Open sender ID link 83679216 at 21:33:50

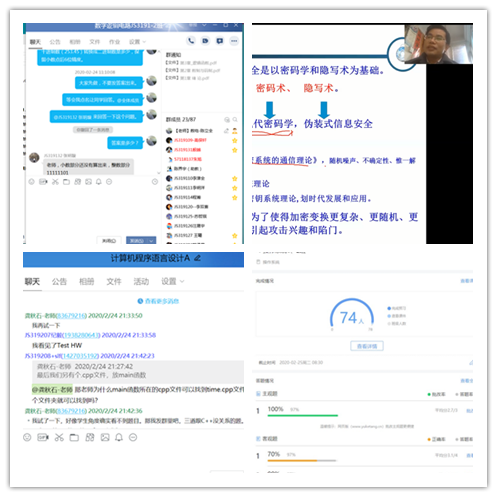(71, 315)
